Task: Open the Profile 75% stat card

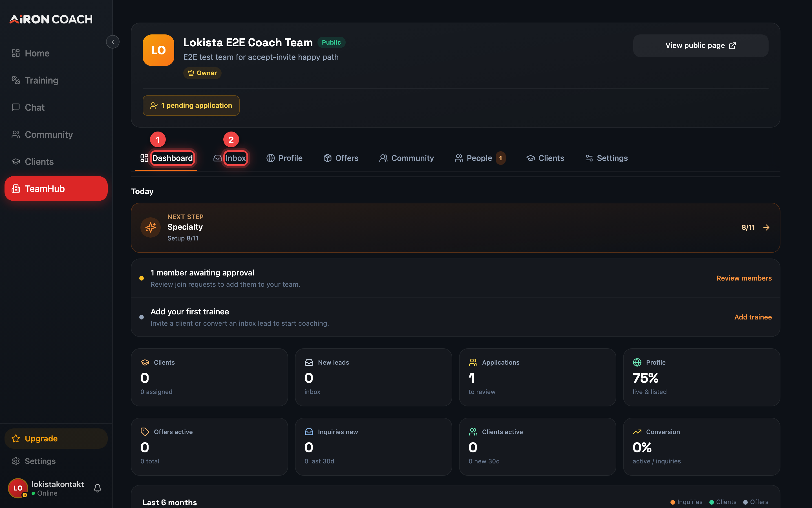Action: [701, 377]
